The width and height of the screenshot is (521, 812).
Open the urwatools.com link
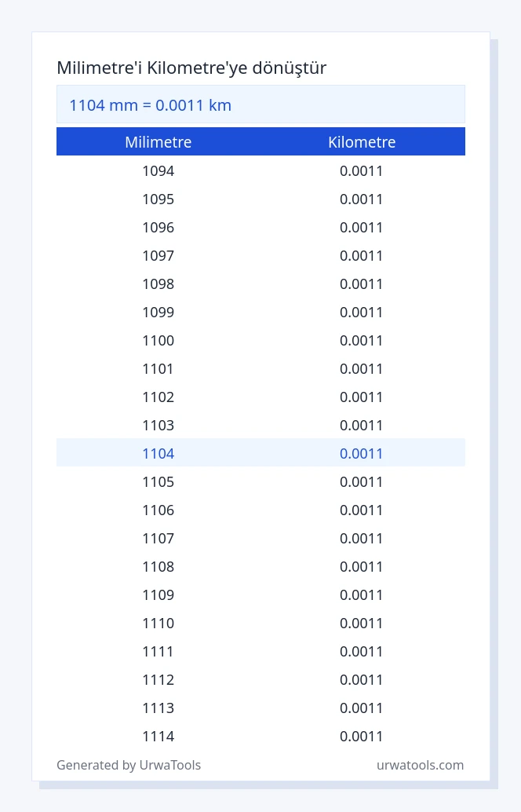click(420, 765)
